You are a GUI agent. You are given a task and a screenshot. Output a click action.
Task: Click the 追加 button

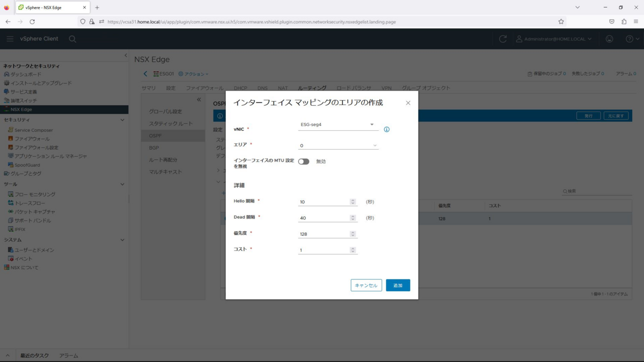[398, 285]
